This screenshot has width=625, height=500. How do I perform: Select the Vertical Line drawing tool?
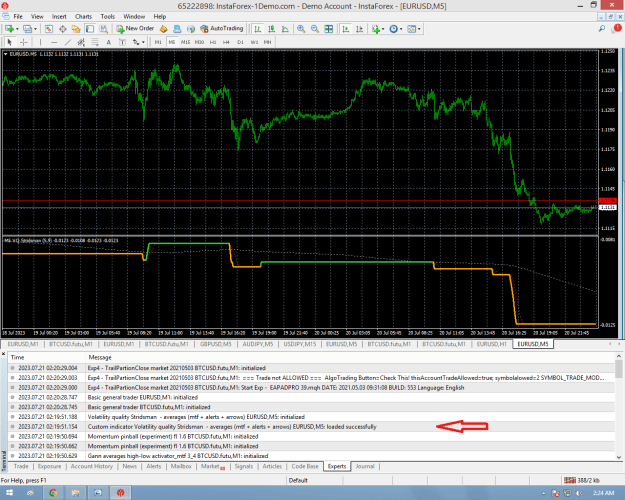(x=40, y=42)
